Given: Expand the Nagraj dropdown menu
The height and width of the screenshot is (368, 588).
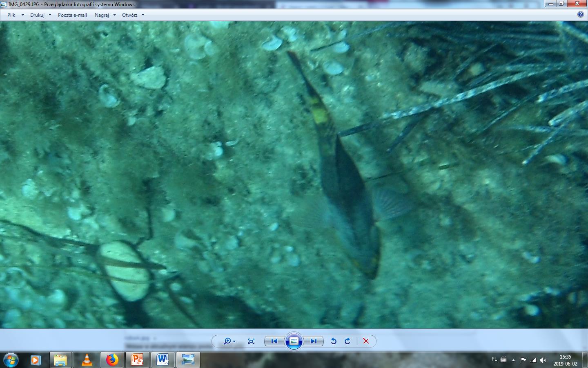Looking at the screenshot, I should pos(105,15).
